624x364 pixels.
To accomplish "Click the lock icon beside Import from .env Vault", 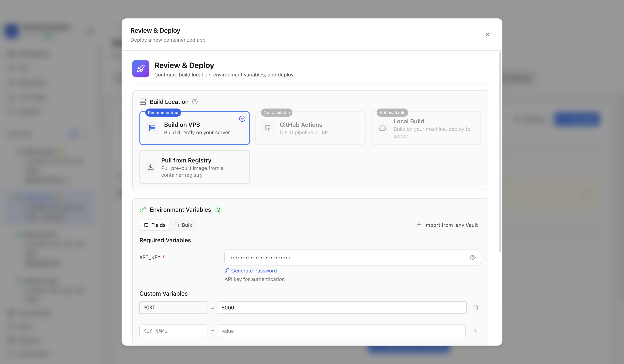I will tap(419, 225).
